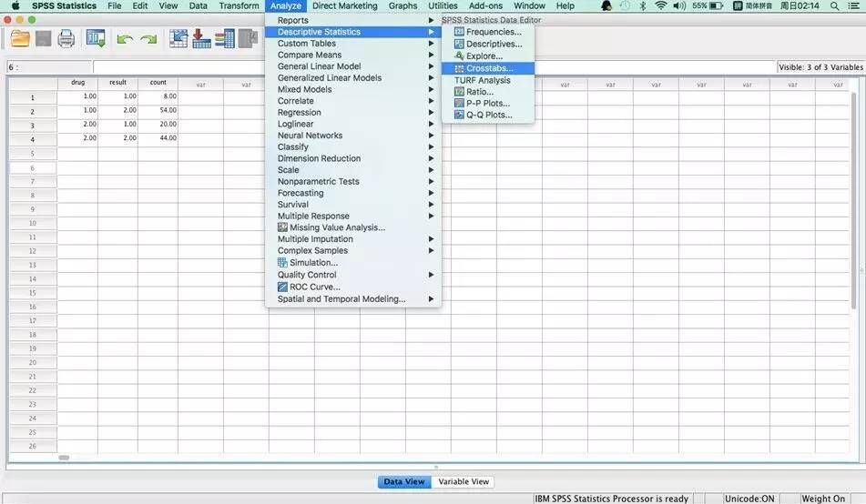Open the Forecasting submenu
The height and width of the screenshot is (504, 866).
coord(353,193)
